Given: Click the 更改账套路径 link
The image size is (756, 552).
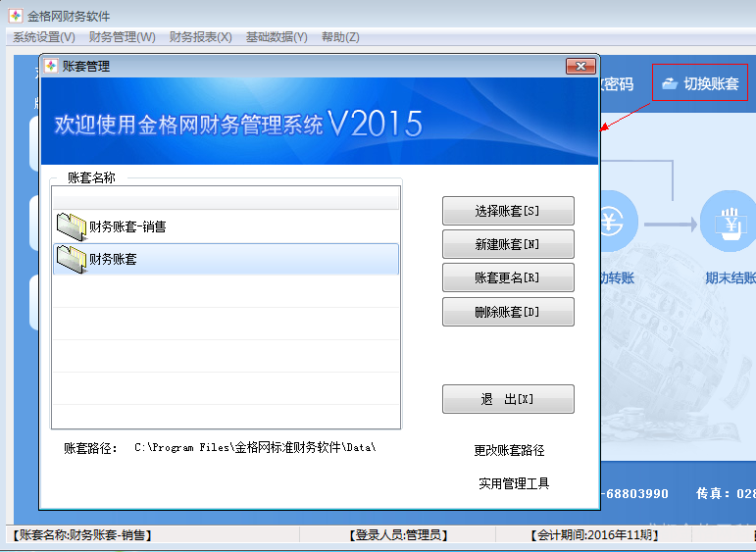Looking at the screenshot, I should [509, 451].
